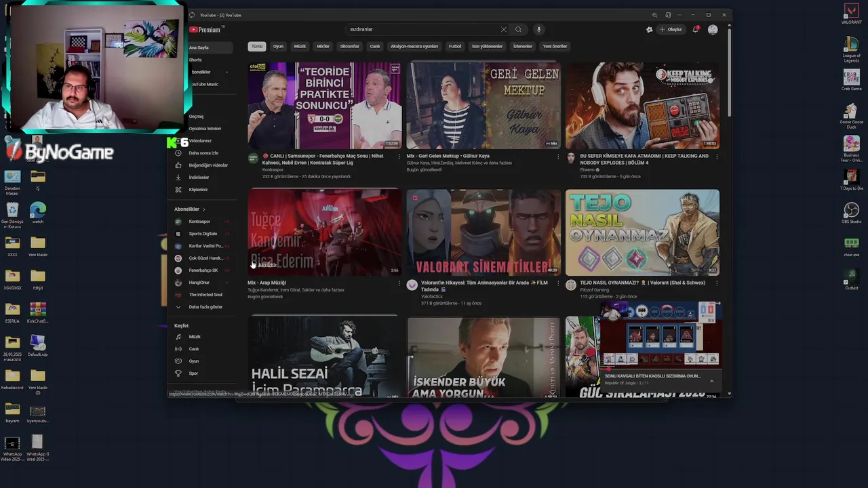Image resolution: width=868 pixels, height=488 pixels.
Task: Open Elraenn channel avatar under Keep Talking video
Action: pos(571,158)
